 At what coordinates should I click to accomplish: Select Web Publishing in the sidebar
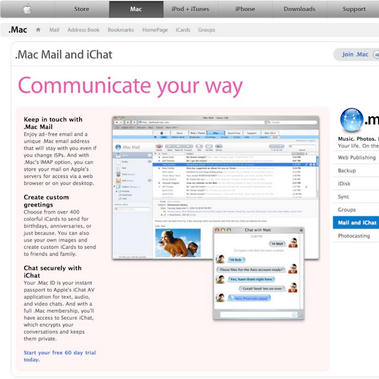coord(356,157)
